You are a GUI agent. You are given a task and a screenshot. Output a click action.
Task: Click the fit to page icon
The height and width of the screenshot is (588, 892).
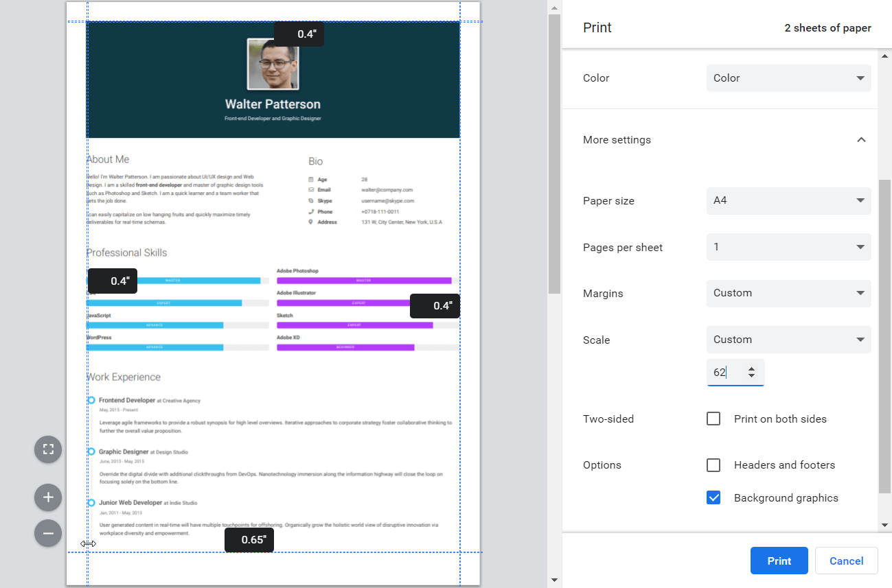point(48,449)
